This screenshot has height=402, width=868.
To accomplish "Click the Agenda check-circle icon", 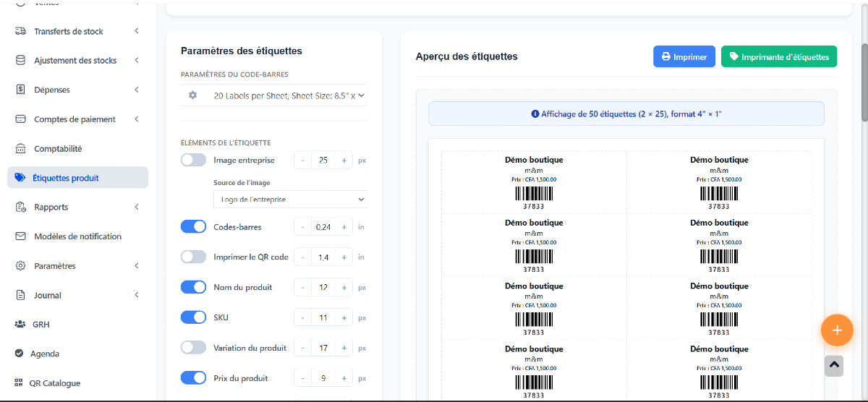I will pyautogui.click(x=20, y=354).
